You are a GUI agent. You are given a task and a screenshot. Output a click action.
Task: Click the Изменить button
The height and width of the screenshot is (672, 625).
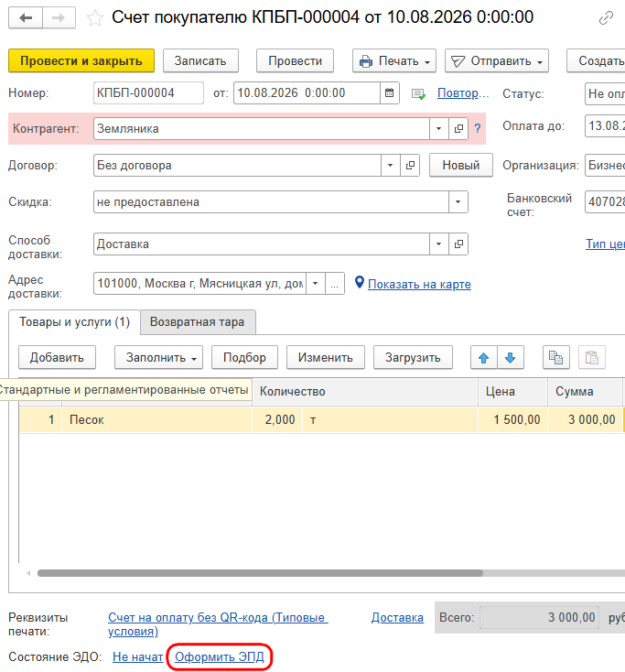click(326, 357)
